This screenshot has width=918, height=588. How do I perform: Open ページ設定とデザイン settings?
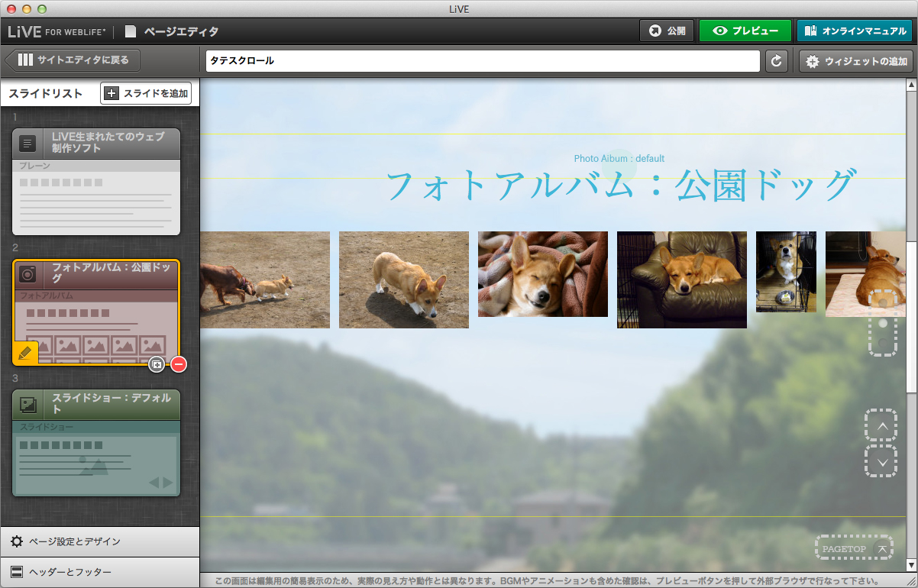[100, 541]
